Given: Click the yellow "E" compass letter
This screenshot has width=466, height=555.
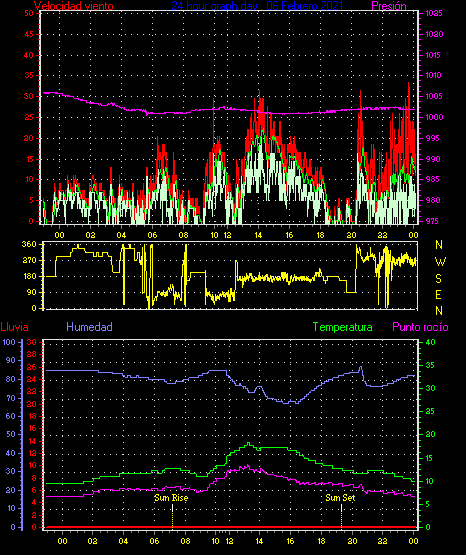Looking at the screenshot, I should pyautogui.click(x=438, y=295).
